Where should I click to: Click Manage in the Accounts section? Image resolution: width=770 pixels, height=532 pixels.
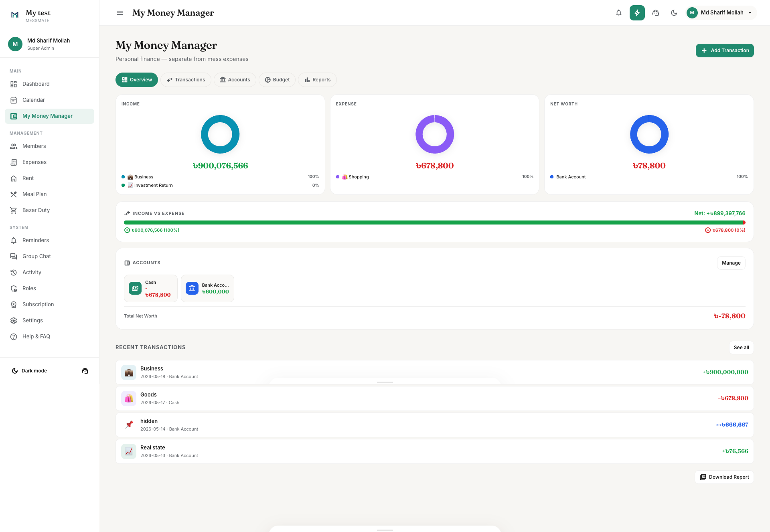coord(731,263)
